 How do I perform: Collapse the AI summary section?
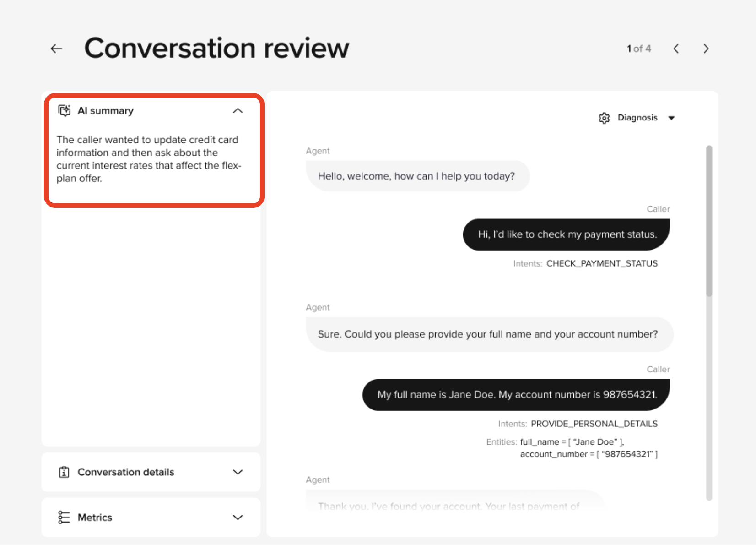coord(238,110)
